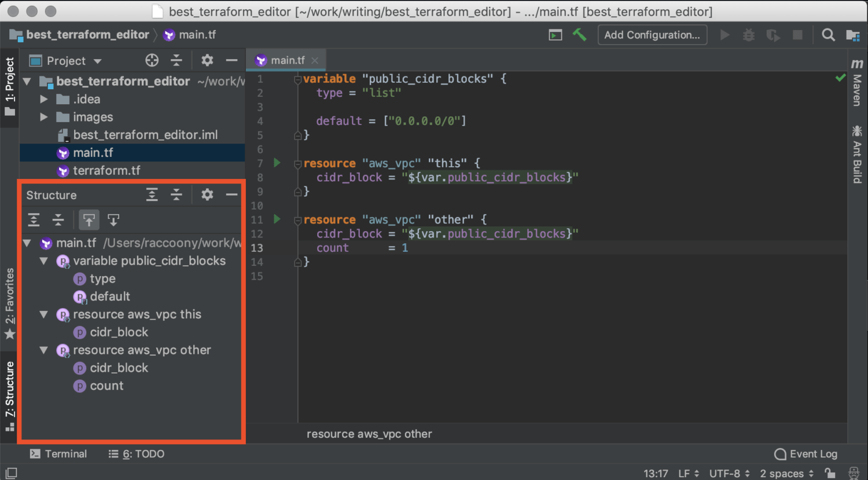Expand the .idea folder
Screen dimensions: 868x480
click(44, 100)
